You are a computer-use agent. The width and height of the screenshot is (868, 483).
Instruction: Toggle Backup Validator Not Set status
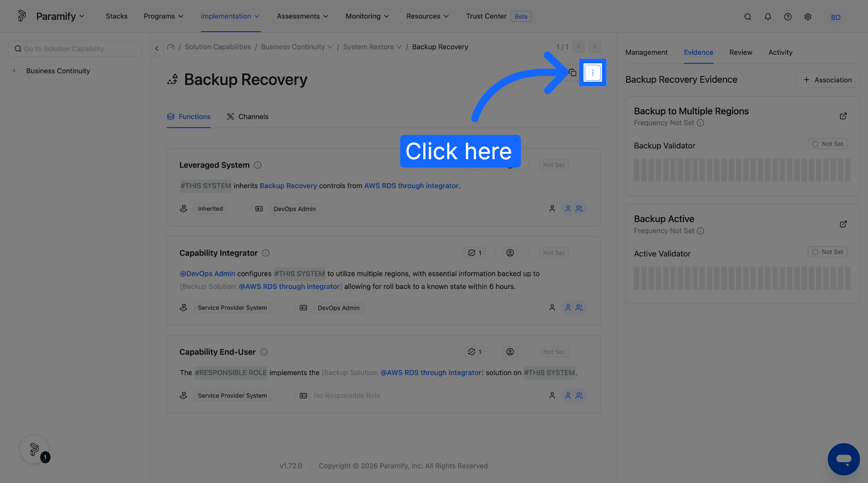click(827, 144)
